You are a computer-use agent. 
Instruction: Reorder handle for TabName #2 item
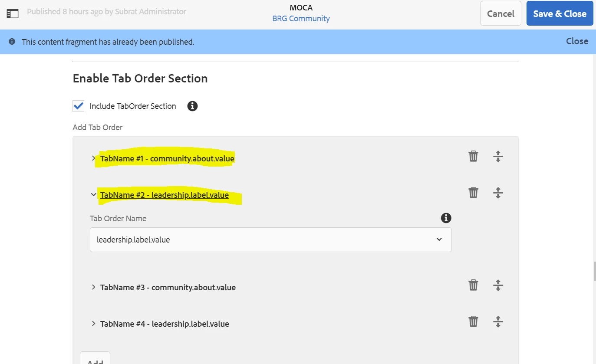pyautogui.click(x=498, y=193)
